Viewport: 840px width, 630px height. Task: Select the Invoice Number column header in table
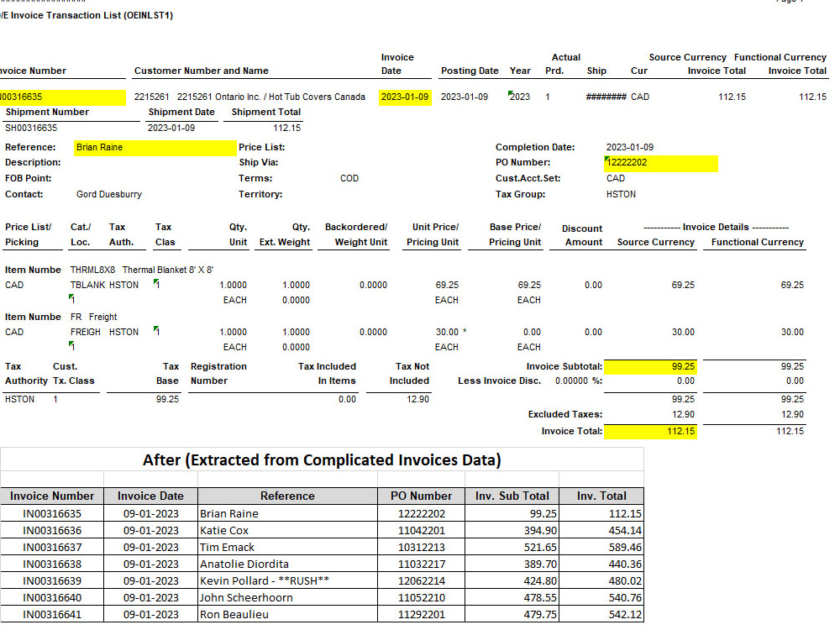tap(52, 496)
